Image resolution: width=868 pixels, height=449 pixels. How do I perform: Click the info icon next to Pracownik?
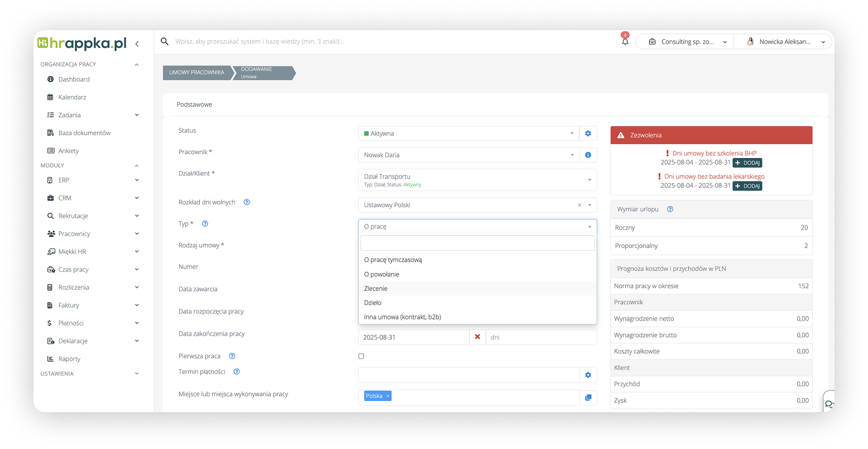tap(588, 155)
